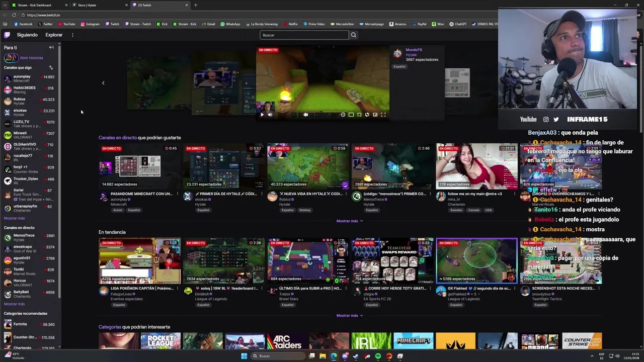Reload the browser page
The image size is (644, 362).
pos(14,15)
